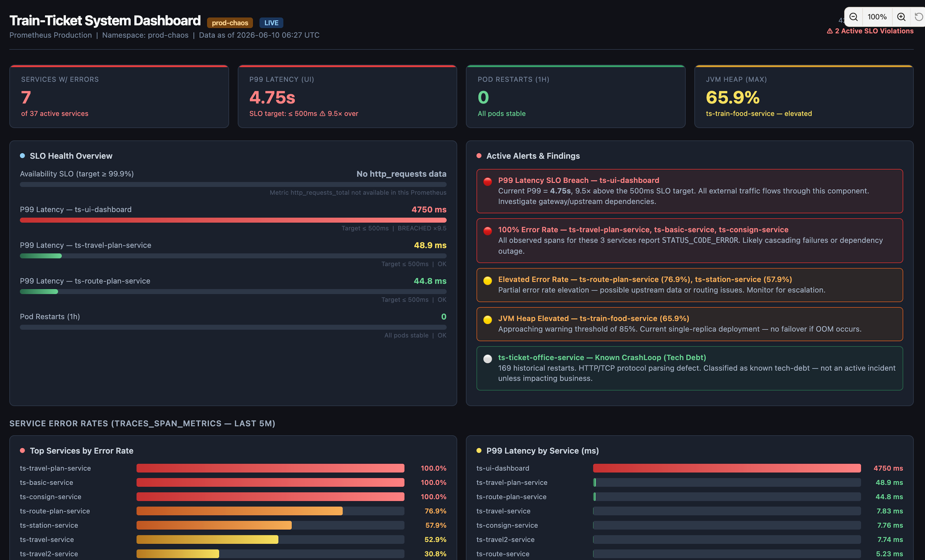Open the Pod Restarts (1H) card

tap(576, 96)
